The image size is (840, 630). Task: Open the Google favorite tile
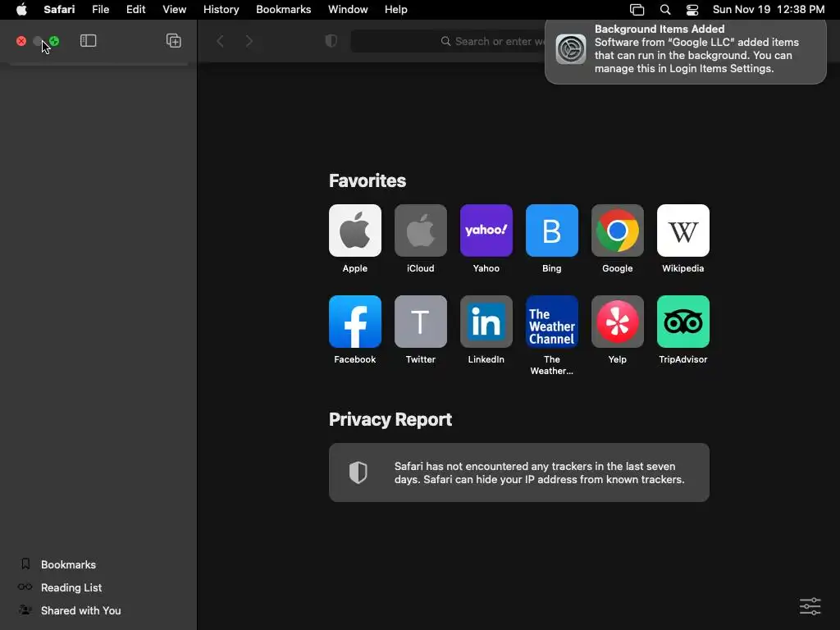(x=617, y=231)
